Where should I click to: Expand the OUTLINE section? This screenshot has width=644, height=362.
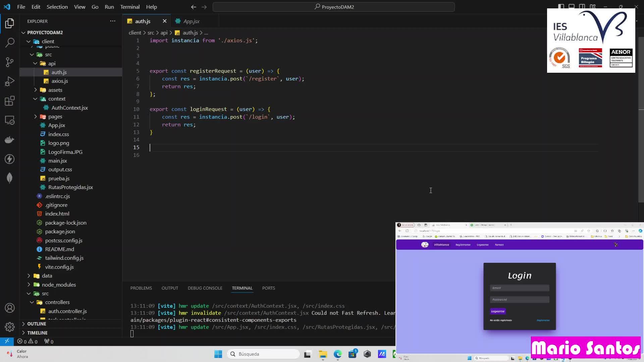point(37,324)
